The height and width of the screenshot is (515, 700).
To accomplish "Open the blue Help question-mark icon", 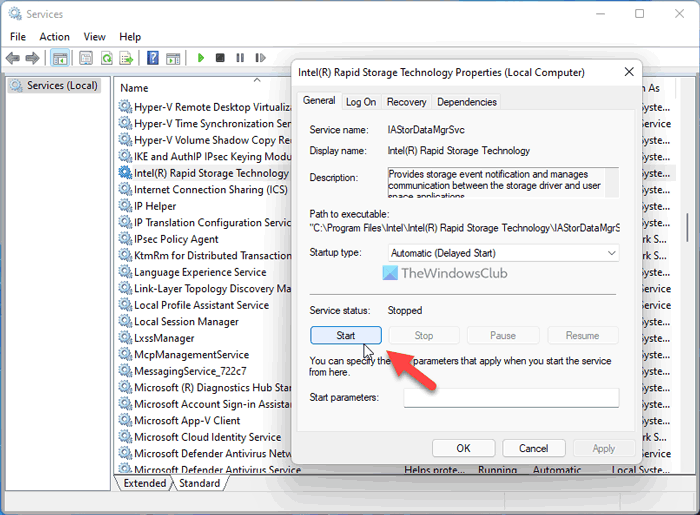I will click(153, 58).
